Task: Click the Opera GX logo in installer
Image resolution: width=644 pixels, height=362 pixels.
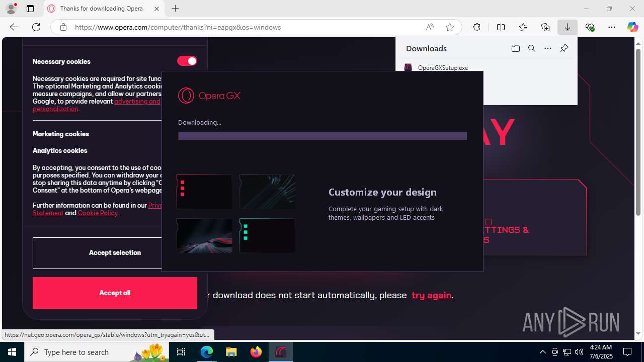Action: pos(209,96)
